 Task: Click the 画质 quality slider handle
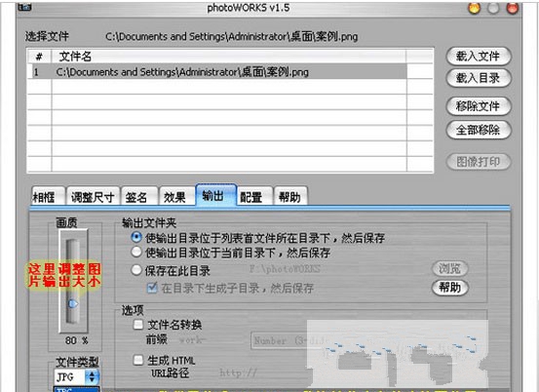click(x=73, y=304)
